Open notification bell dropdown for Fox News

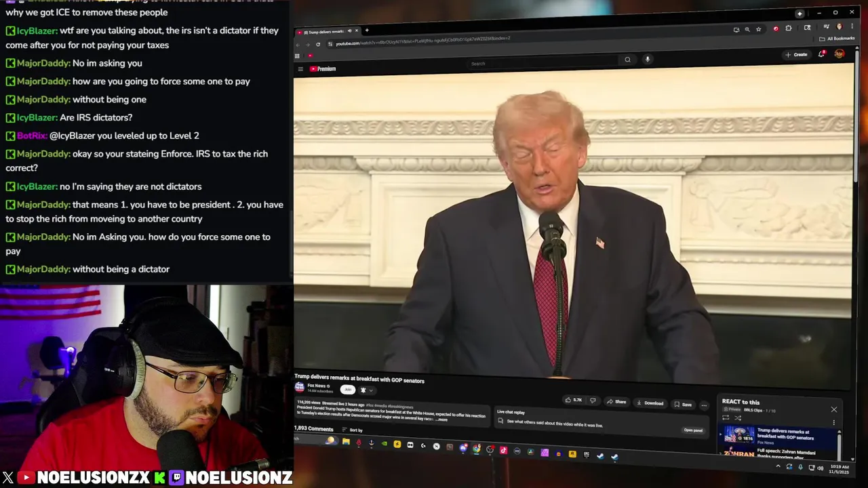[366, 390]
